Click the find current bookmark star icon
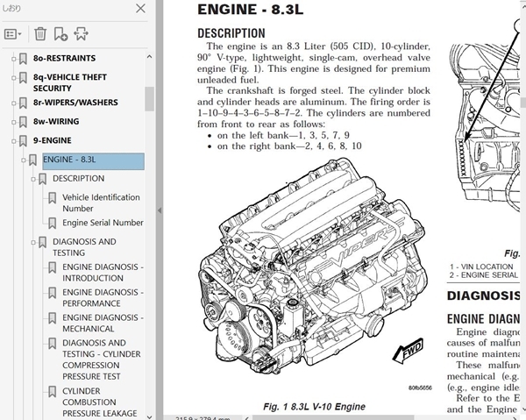526x420 pixels. (81, 34)
